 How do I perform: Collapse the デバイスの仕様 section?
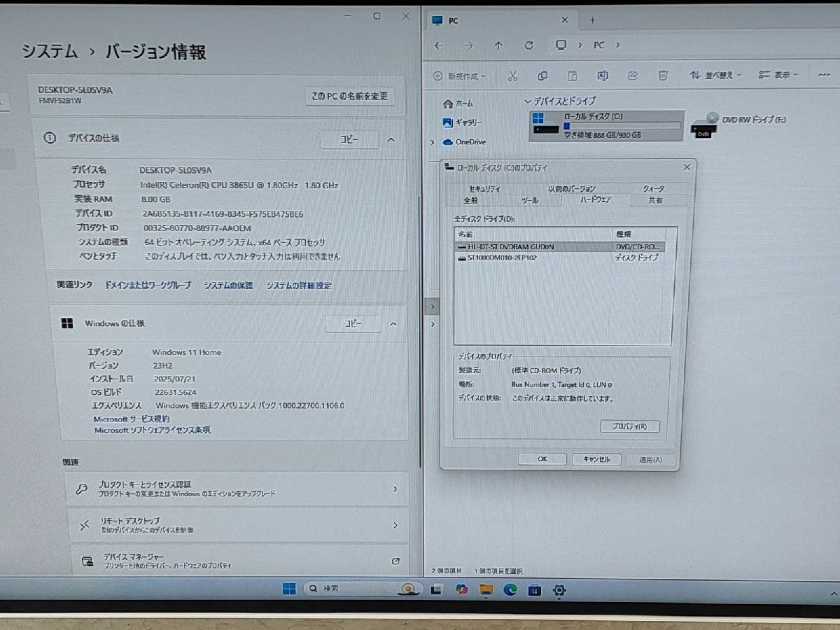point(391,139)
